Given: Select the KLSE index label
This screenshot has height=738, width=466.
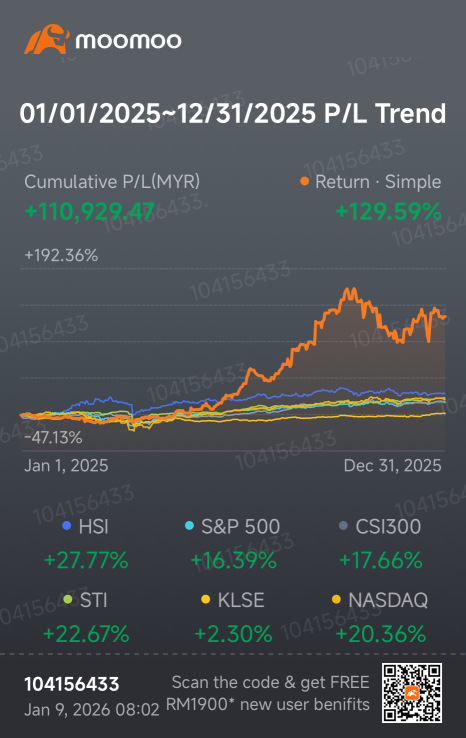Looking at the screenshot, I should tap(241, 601).
